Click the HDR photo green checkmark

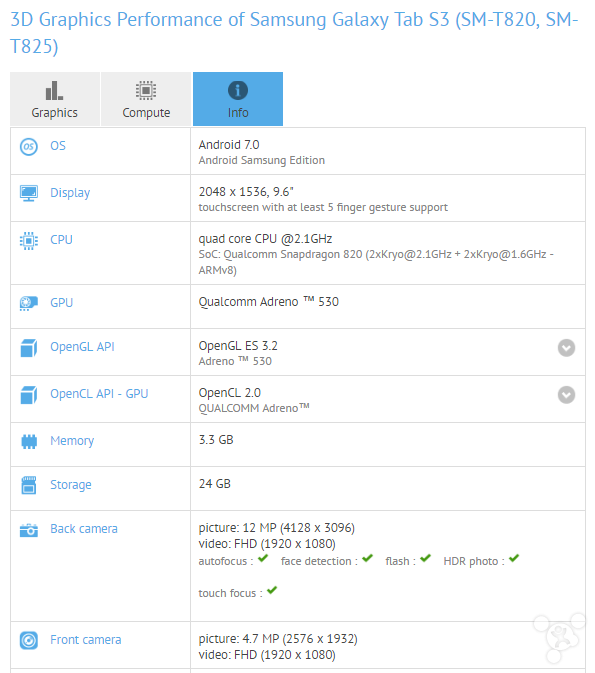pyautogui.click(x=514, y=558)
